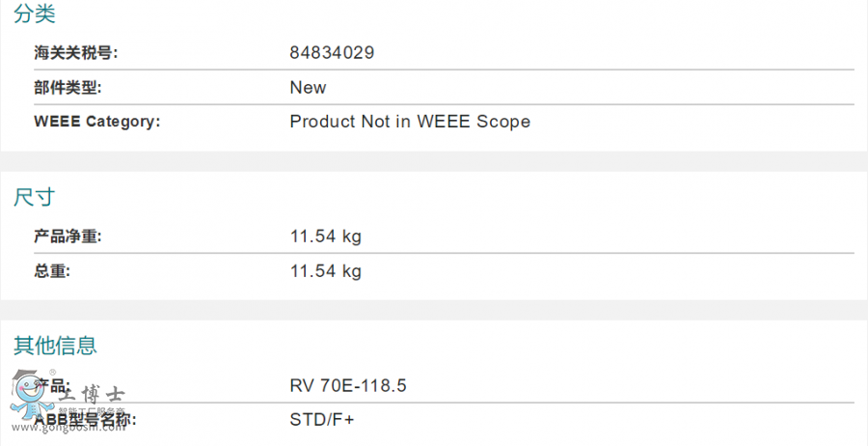
Task: Select the customs tariff number 84834029
Action: tap(332, 53)
